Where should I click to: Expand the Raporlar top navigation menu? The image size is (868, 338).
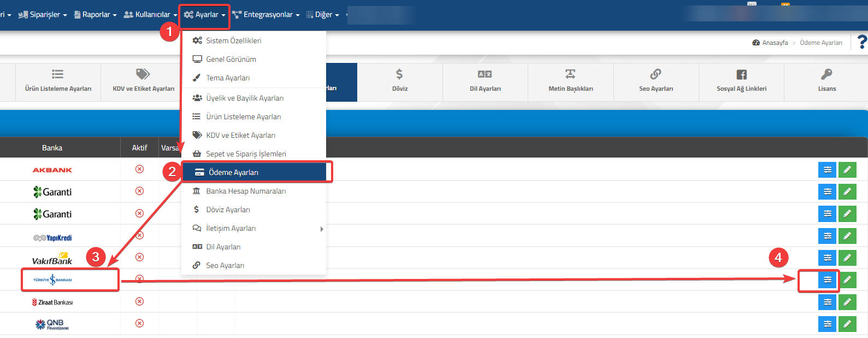95,15
